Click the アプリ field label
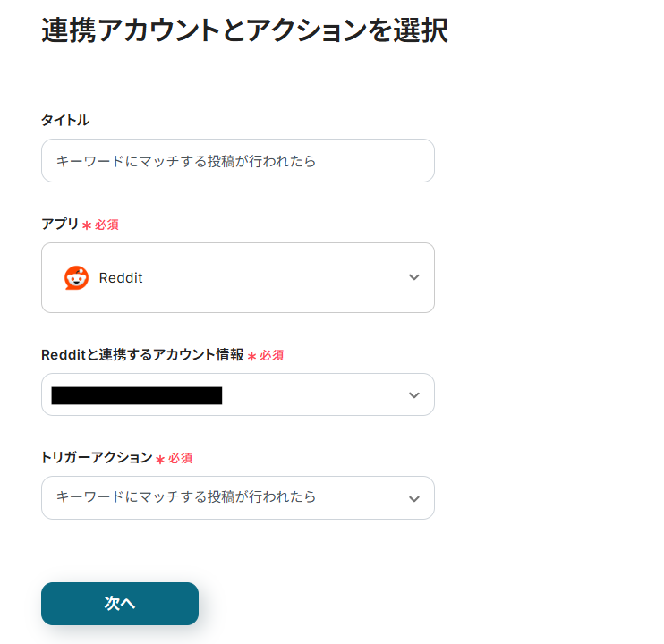The image size is (664, 644). pyautogui.click(x=60, y=224)
